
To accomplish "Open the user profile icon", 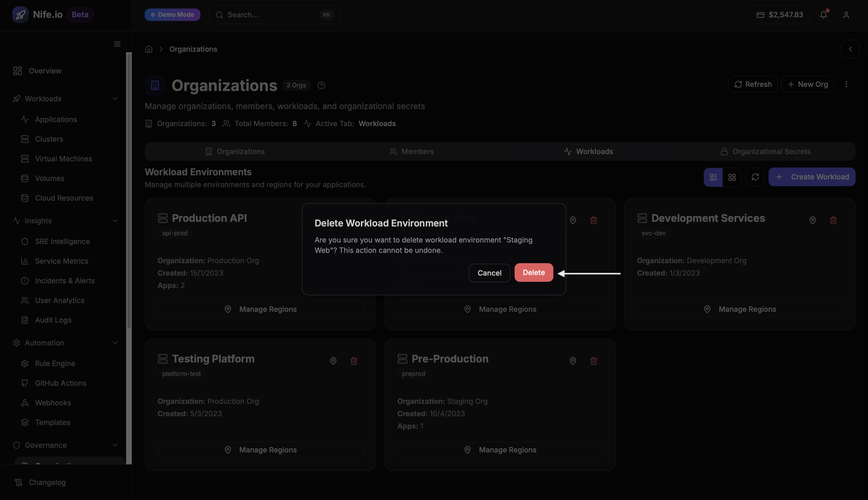I will (x=846, y=15).
